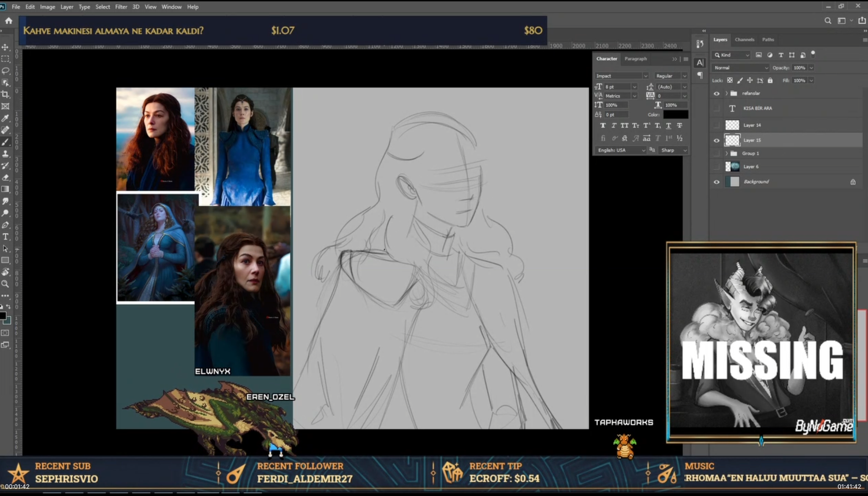Screen dimensions: 868x496
Task: Open the 8 pt font size dropdown
Action: [x=634, y=87]
